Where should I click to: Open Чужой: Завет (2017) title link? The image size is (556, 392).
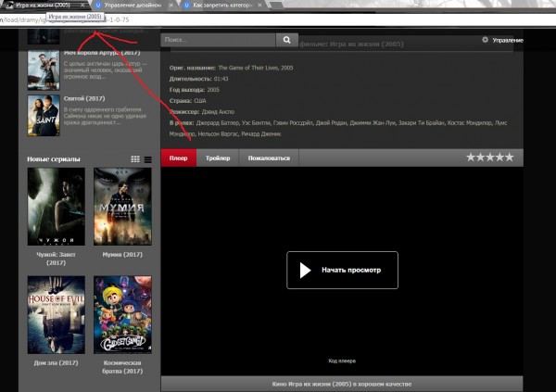(56, 259)
